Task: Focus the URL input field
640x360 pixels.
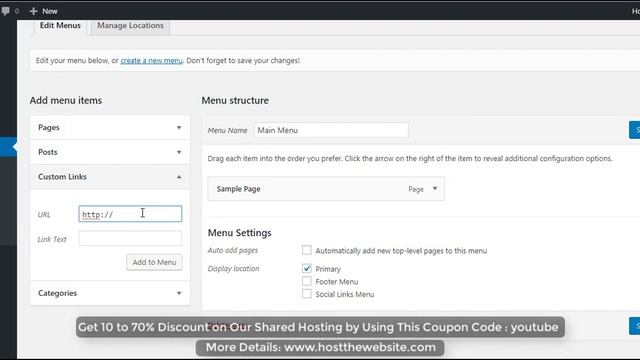Action: tap(130, 214)
